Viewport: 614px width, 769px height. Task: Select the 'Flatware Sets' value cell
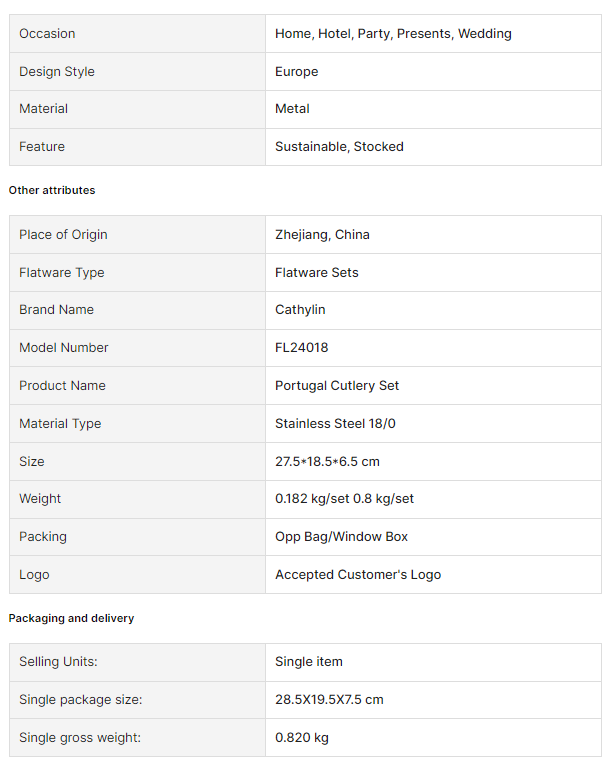[x=316, y=273]
